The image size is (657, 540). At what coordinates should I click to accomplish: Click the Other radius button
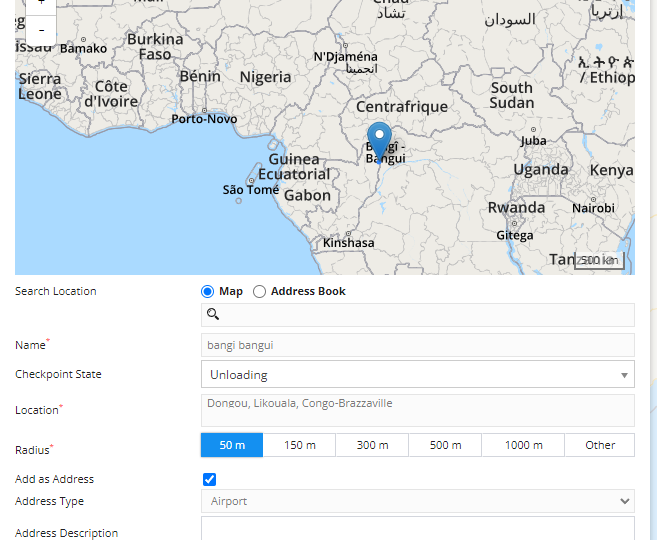[600, 445]
